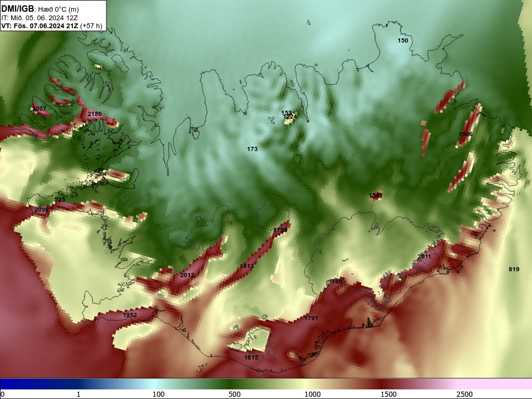Click the map value 1952
Image resolution: width=532 pixels, height=399 pixels.
(x=130, y=315)
